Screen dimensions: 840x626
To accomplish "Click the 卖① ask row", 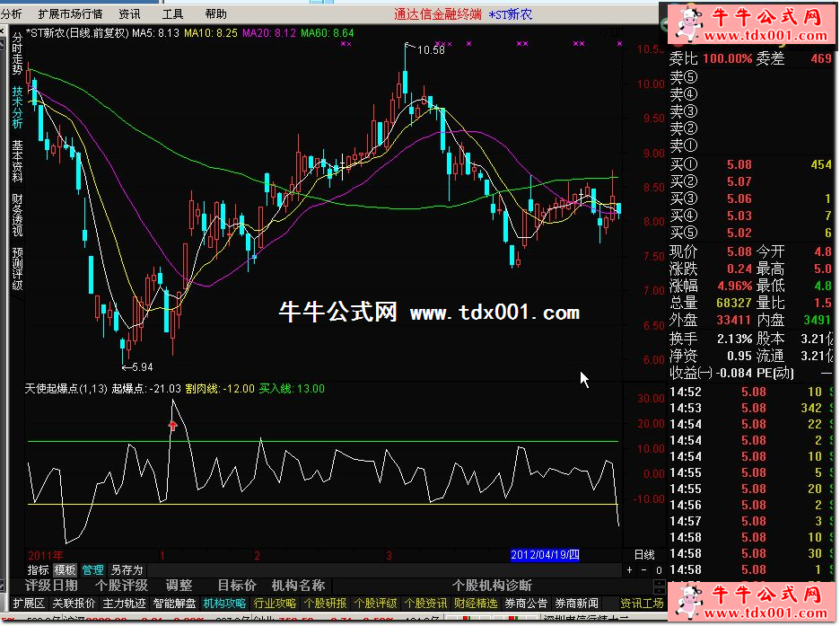I will tap(750, 145).
